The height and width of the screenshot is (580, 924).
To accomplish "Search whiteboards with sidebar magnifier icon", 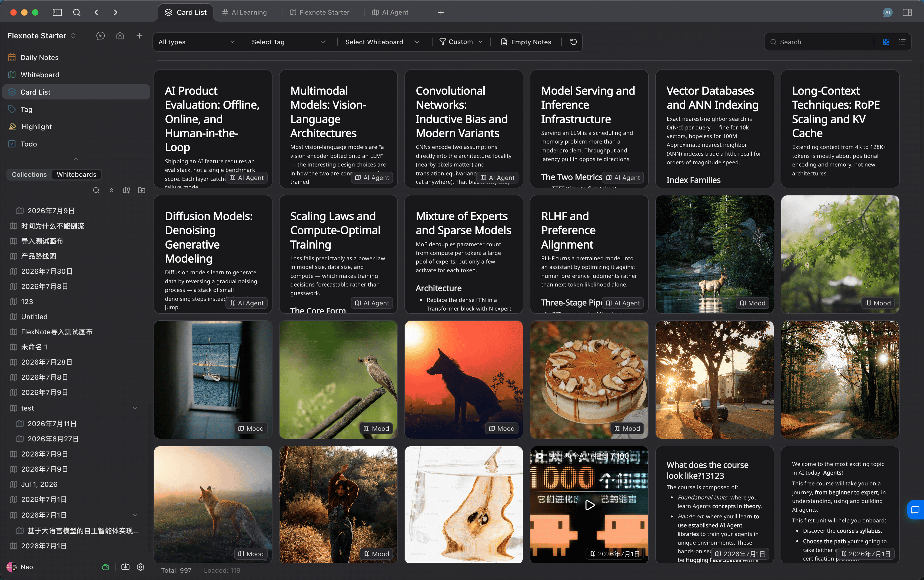I will [x=96, y=190].
